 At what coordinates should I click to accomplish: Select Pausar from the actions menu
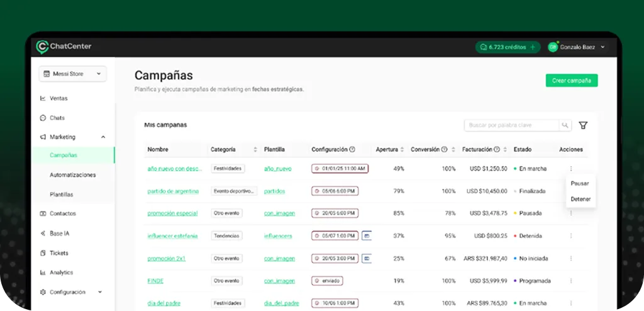click(x=580, y=183)
